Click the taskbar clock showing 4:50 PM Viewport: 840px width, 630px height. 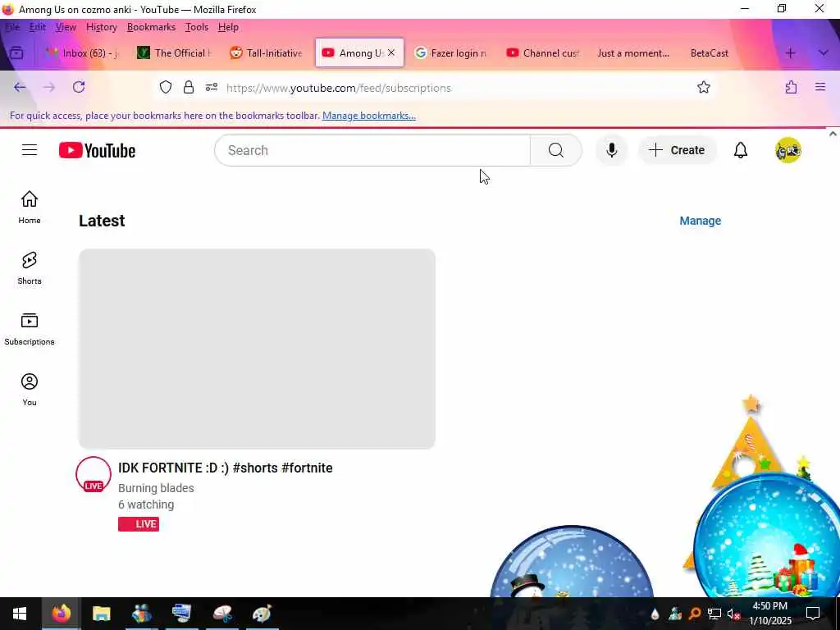(769, 614)
